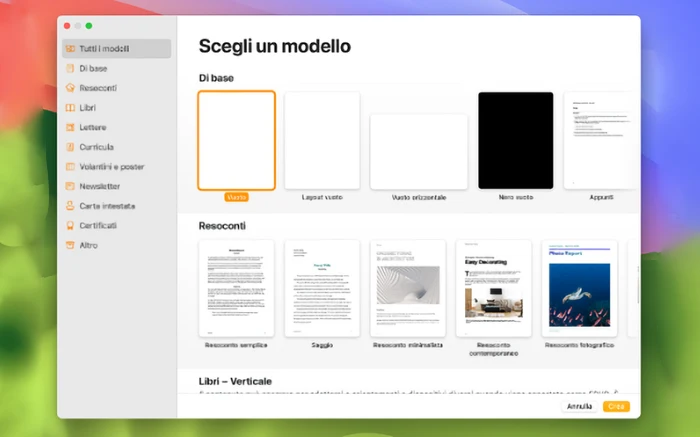
Task: Select the Resoconto minimalista template
Action: point(408,288)
